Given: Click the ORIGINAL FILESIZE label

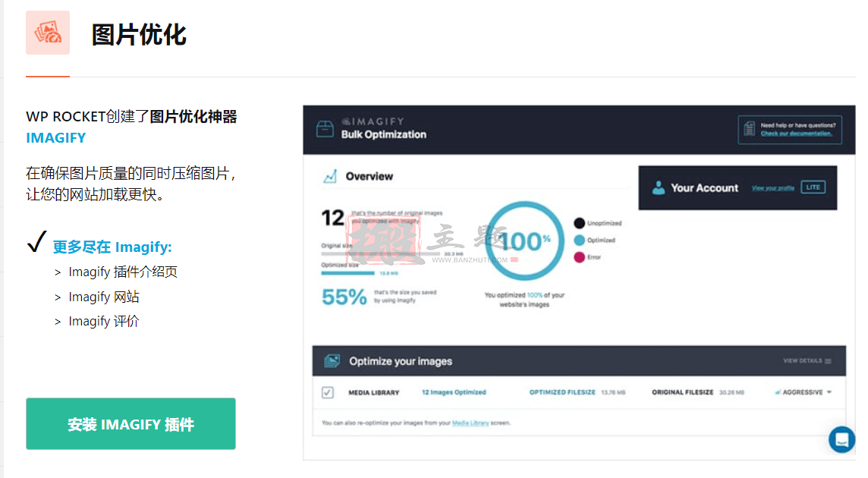Looking at the screenshot, I should [x=683, y=392].
